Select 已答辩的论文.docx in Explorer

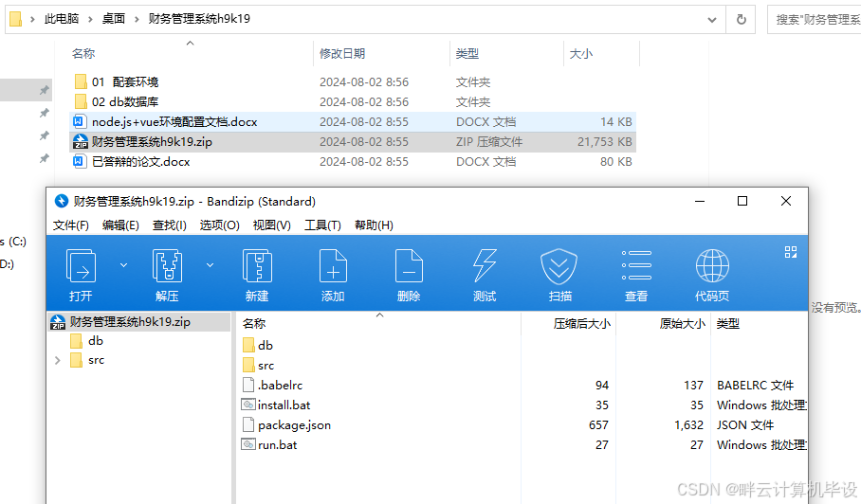tap(132, 162)
